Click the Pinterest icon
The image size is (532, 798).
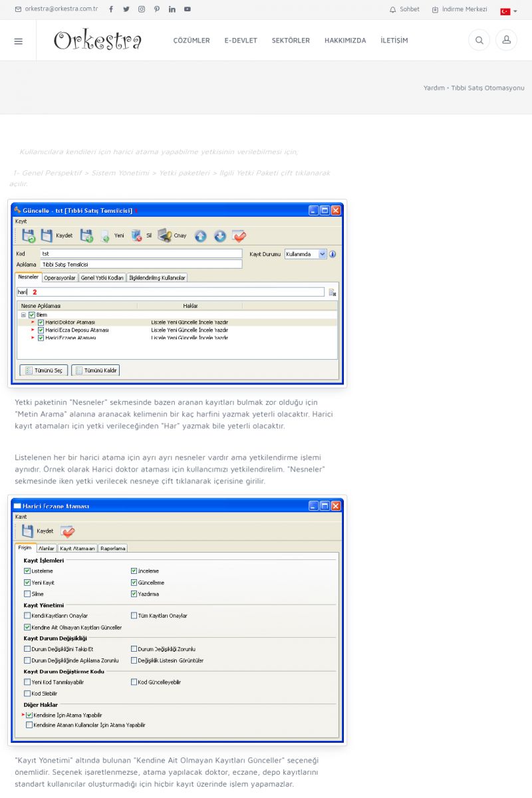(157, 9)
